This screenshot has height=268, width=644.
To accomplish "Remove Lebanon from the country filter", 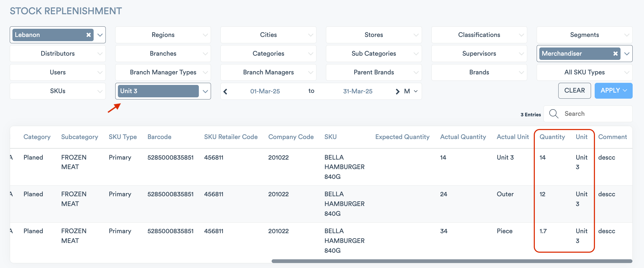I will pyautogui.click(x=89, y=35).
